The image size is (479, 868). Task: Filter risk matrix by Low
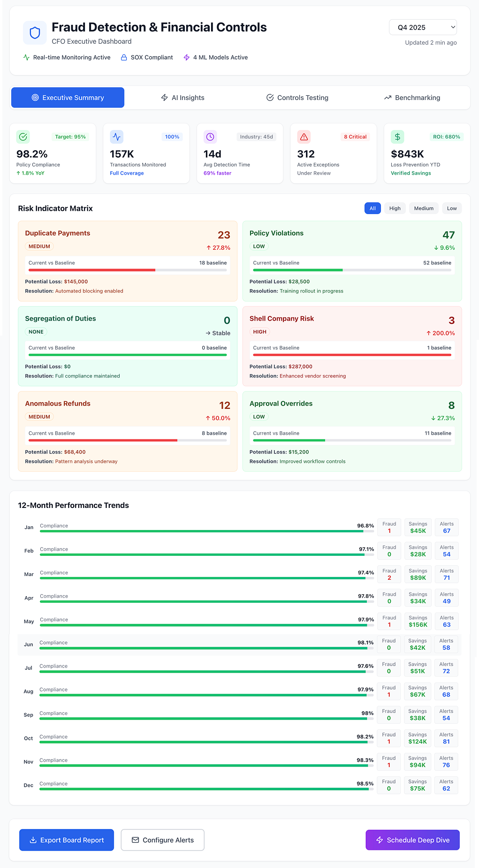pyautogui.click(x=452, y=208)
